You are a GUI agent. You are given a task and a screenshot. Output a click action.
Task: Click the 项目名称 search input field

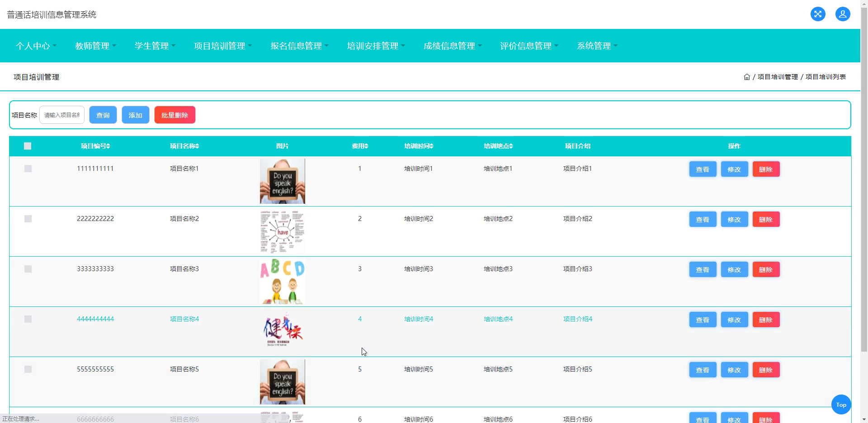62,115
